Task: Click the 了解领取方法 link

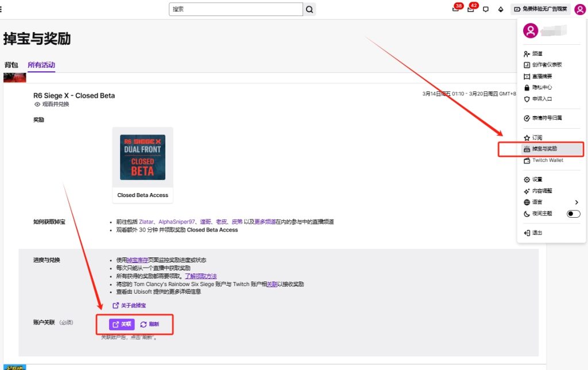Action: click(200, 276)
